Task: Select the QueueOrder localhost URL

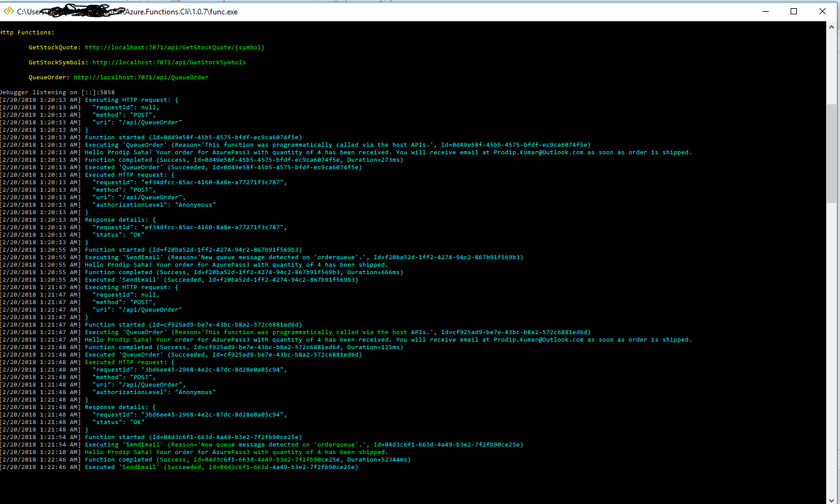Action: point(141,77)
